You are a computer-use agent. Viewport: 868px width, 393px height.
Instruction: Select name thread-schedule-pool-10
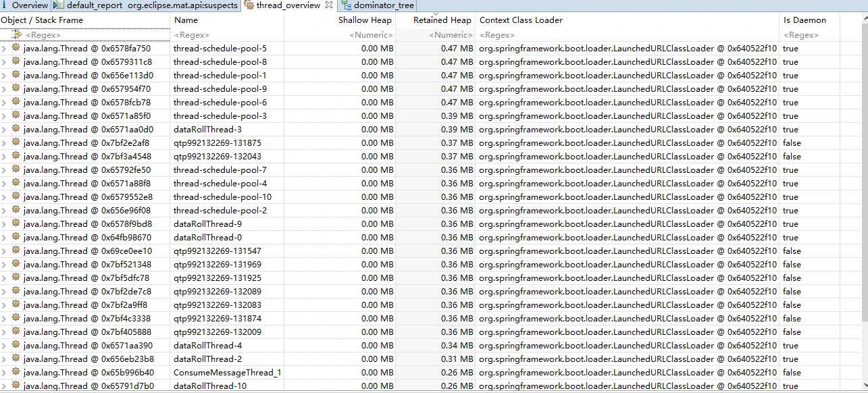point(222,197)
